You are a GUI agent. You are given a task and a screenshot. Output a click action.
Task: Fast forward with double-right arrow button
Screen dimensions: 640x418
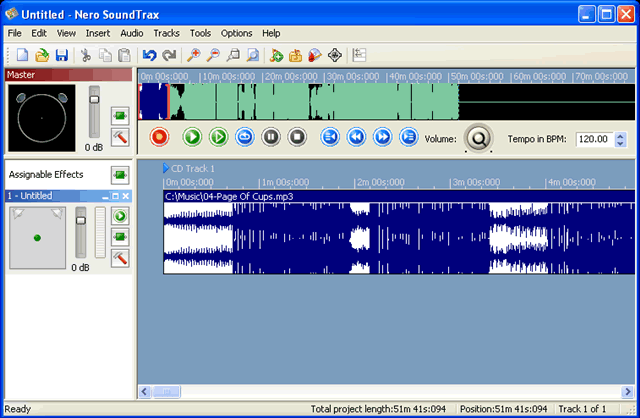pos(382,137)
